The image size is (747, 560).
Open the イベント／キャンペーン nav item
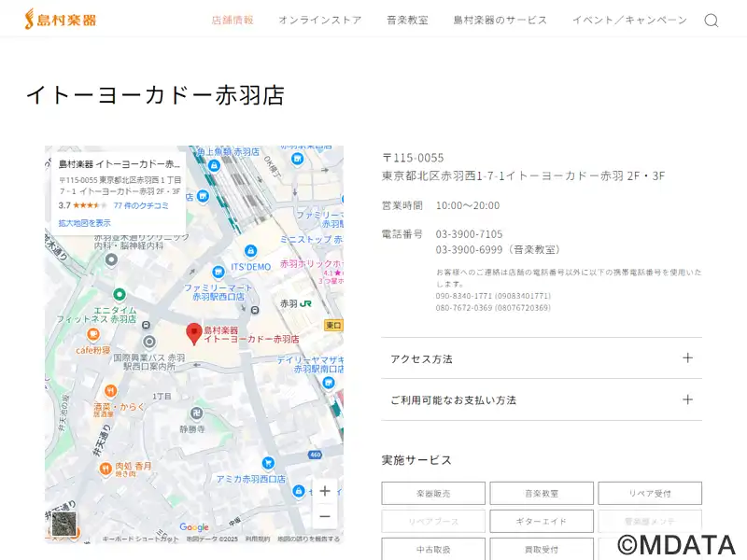click(x=629, y=20)
